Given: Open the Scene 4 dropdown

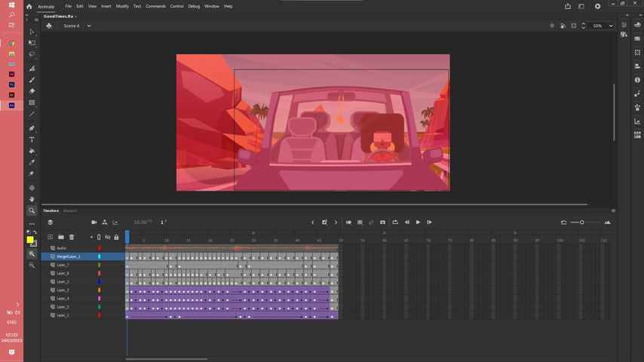Looking at the screenshot, I should pyautogui.click(x=88, y=26).
